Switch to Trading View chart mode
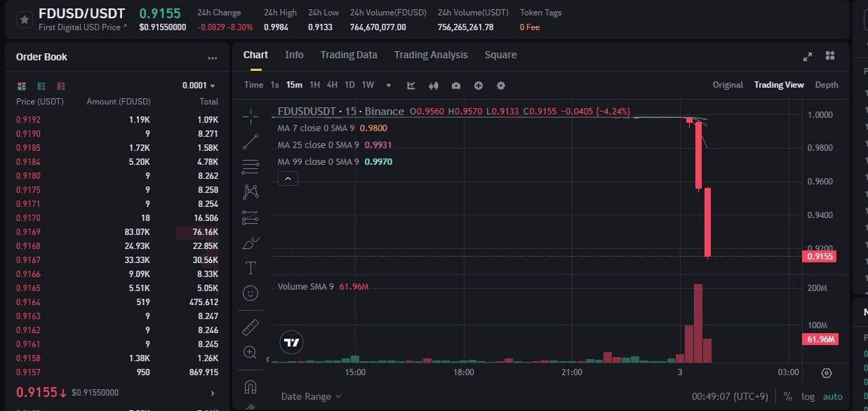The image size is (868, 411). click(x=779, y=85)
